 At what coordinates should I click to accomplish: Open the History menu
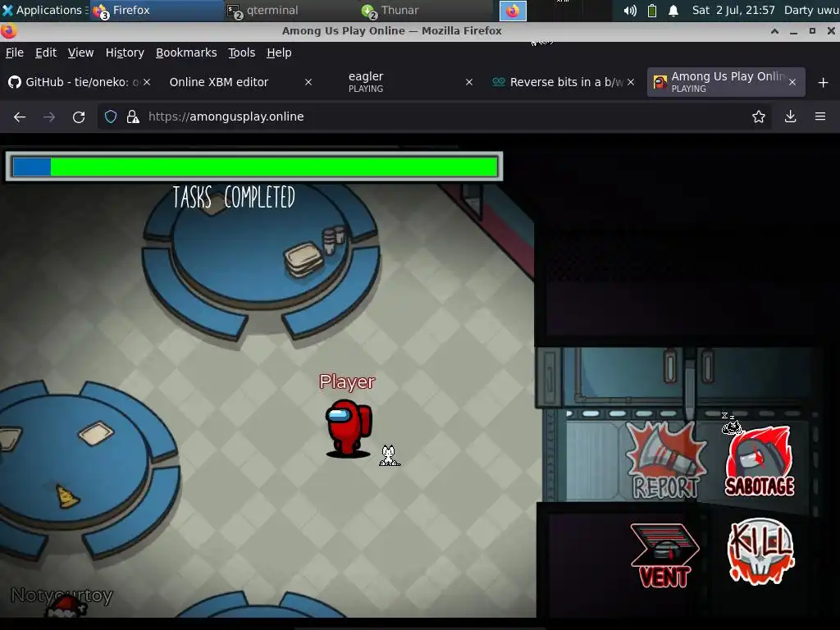(x=125, y=52)
